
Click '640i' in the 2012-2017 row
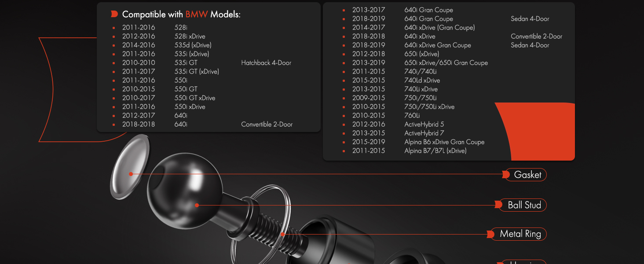[x=181, y=116]
